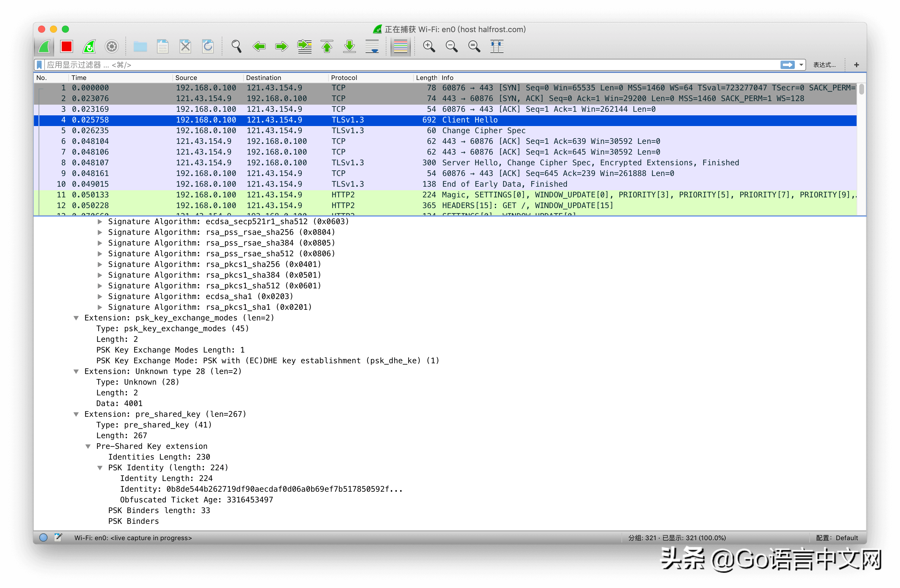This screenshot has width=900, height=588.
Task: Open capture options gear icon
Action: [x=111, y=46]
